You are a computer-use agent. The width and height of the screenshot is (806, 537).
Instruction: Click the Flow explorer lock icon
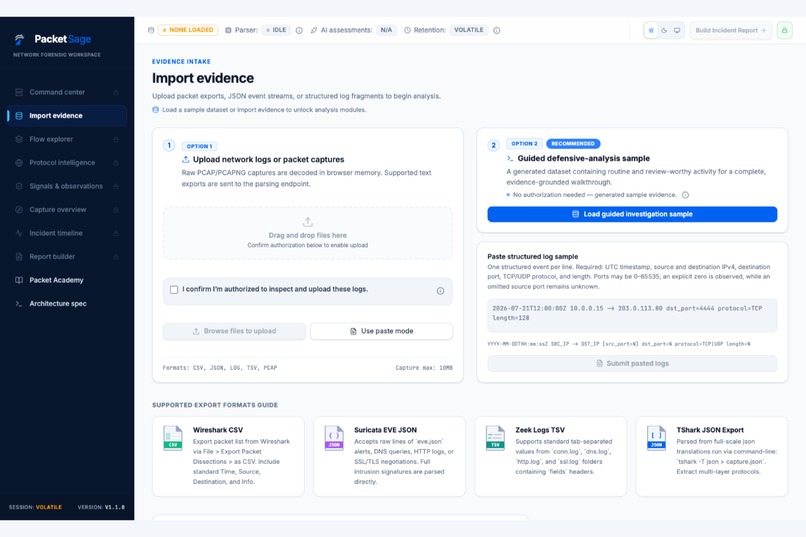[116, 139]
